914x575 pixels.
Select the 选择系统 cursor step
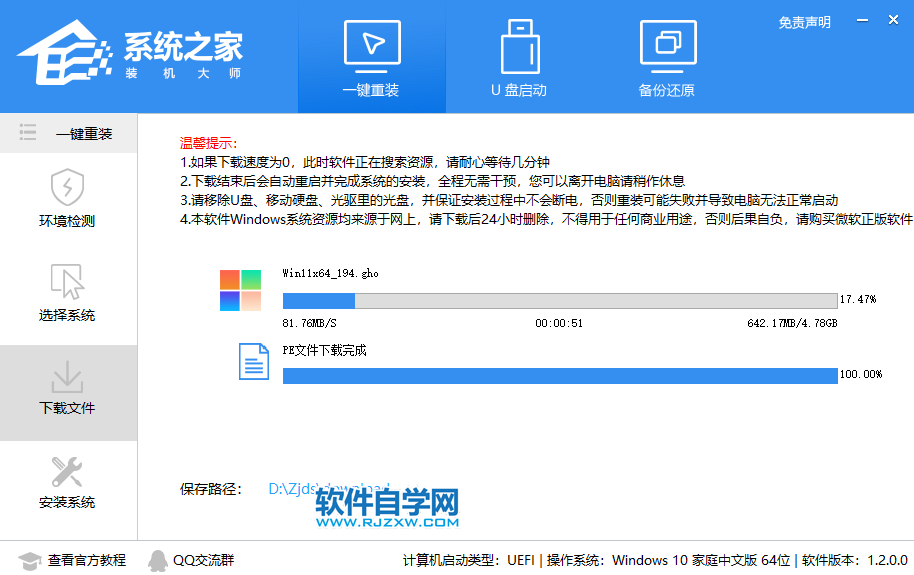point(68,293)
